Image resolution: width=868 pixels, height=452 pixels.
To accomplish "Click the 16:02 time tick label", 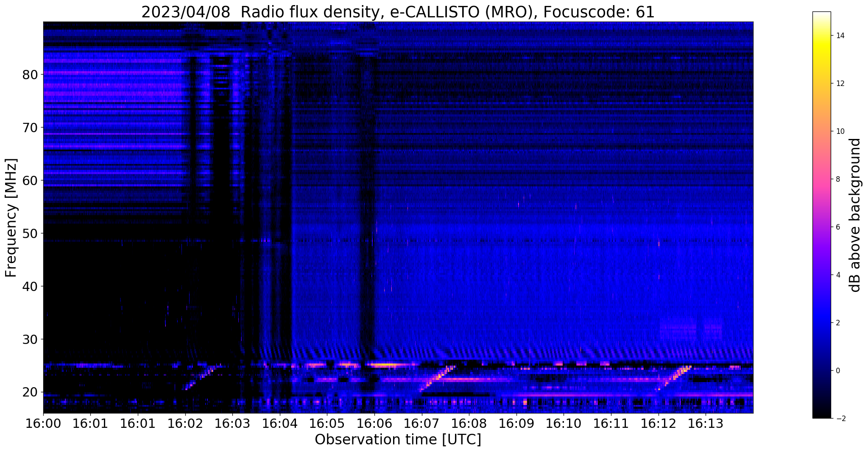I will point(185,424).
